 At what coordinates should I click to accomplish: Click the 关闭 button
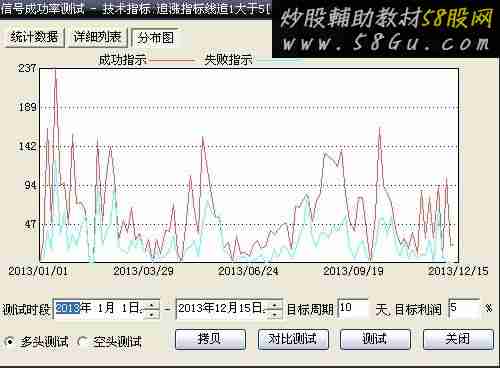(x=458, y=339)
